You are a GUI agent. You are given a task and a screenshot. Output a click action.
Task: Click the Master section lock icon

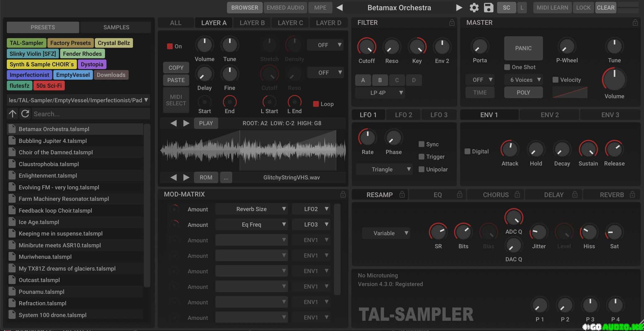[x=635, y=23]
